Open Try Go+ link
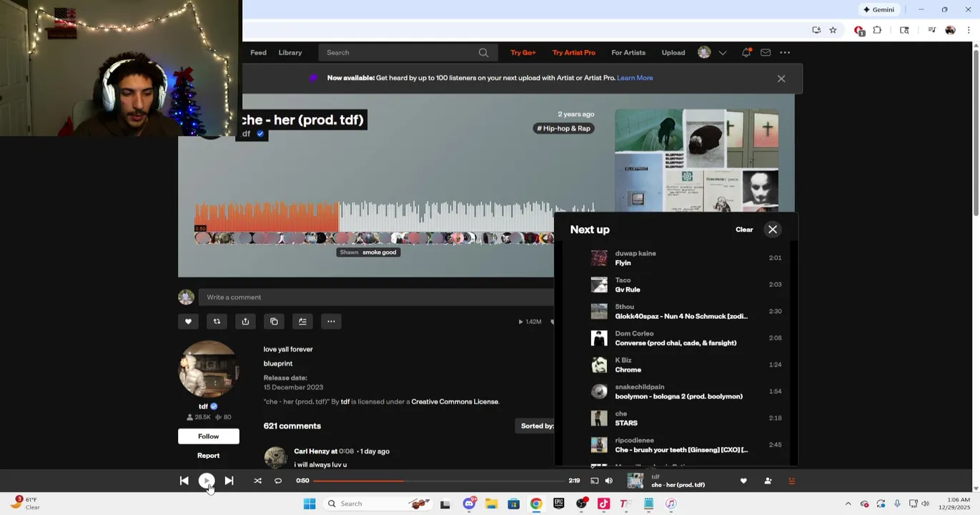Viewport: 980px width, 515px height. pyautogui.click(x=523, y=52)
